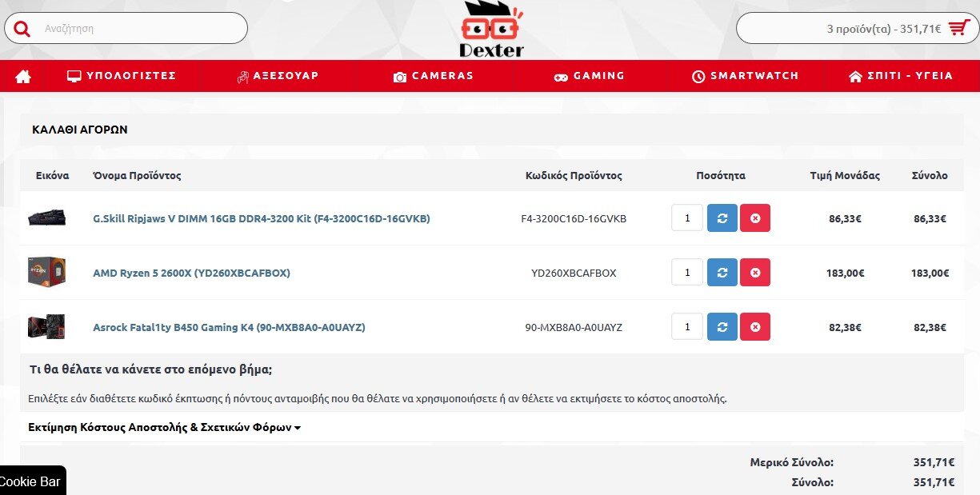Click the Κωδικός Προϊόντος column header
The image size is (980, 495).
click(574, 175)
